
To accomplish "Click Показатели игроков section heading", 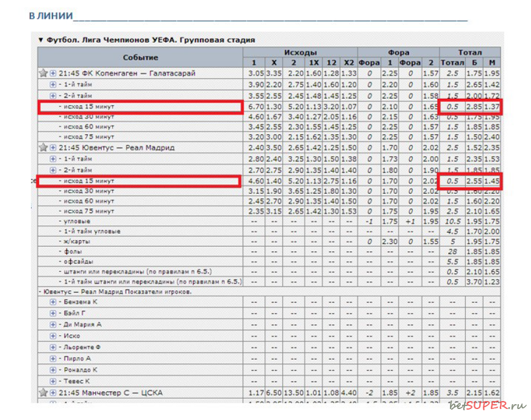I will pyautogui.click(x=118, y=291).
